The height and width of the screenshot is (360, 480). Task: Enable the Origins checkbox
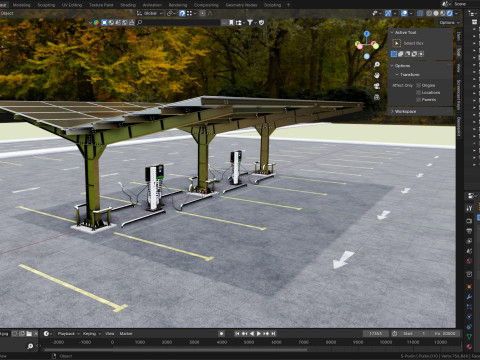point(419,86)
